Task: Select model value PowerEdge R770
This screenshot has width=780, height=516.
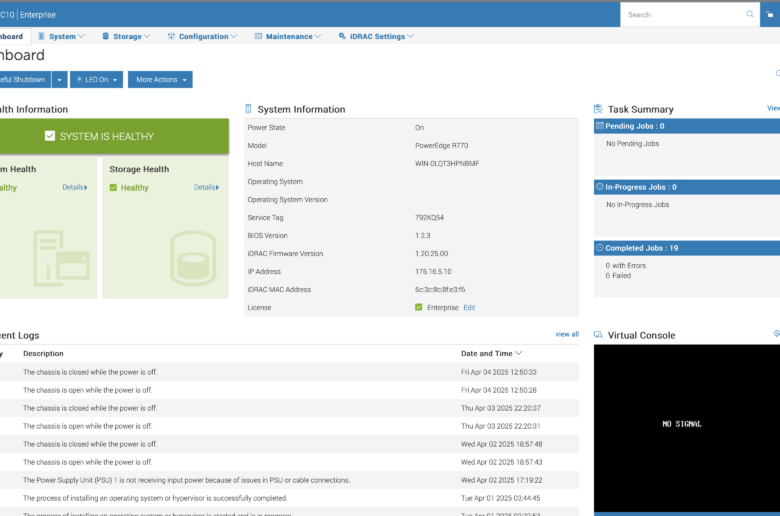Action: (441, 146)
